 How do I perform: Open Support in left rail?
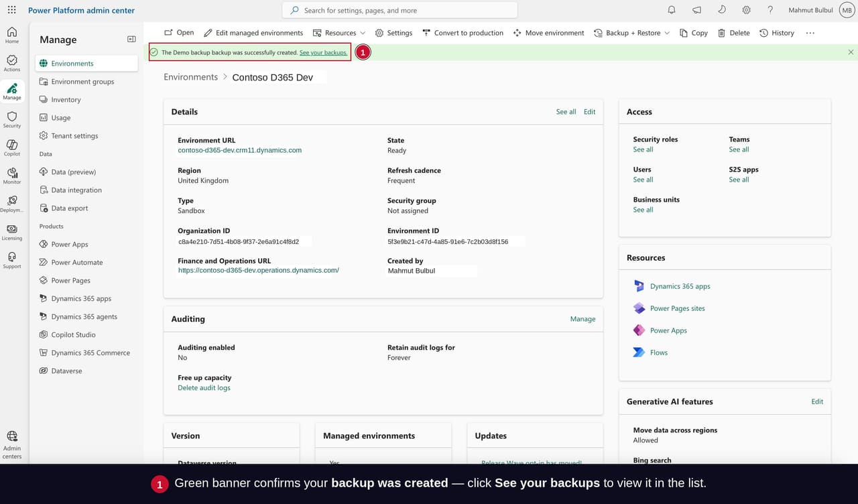point(12,260)
